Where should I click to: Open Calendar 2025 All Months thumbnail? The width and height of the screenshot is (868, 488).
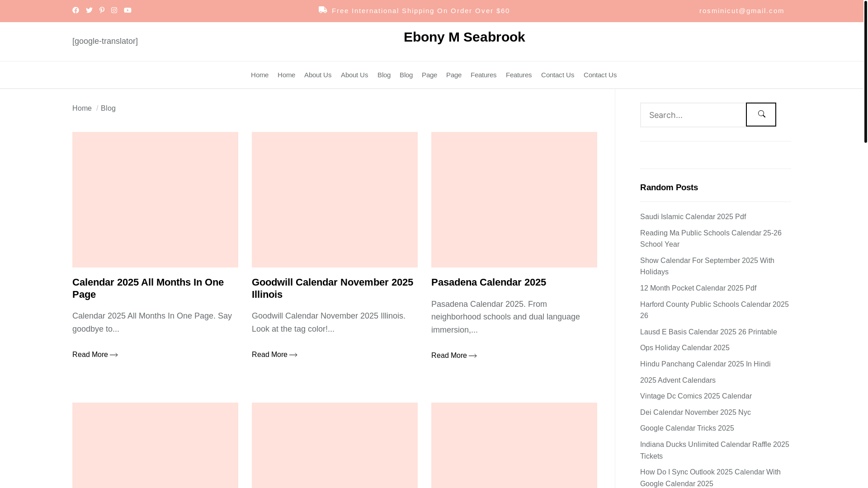(155, 200)
